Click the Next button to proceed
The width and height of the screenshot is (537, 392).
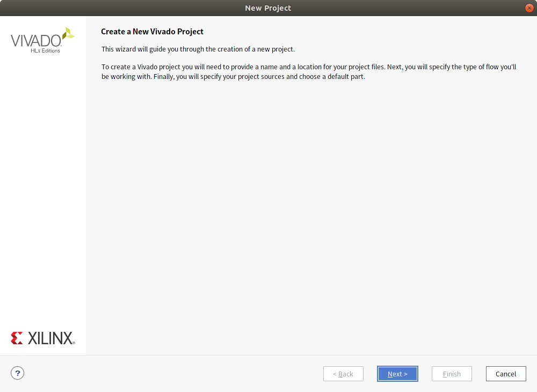tap(397, 374)
